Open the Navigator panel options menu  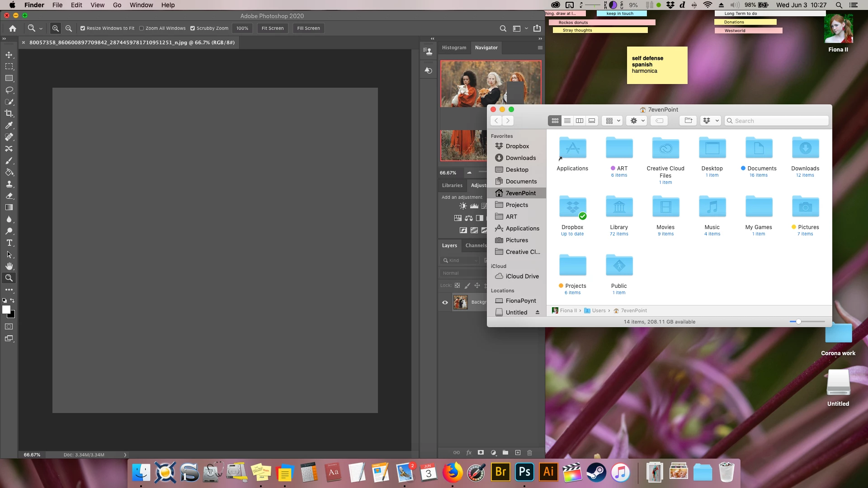click(x=540, y=47)
